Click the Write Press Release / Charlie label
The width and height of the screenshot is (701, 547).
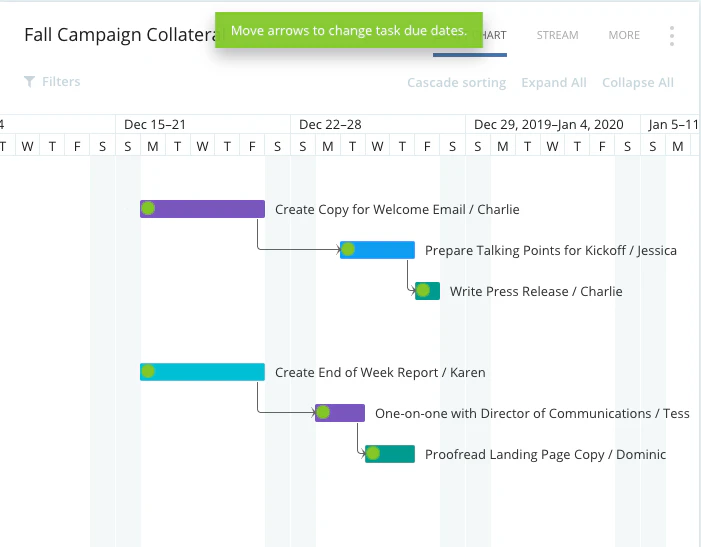coord(536,291)
